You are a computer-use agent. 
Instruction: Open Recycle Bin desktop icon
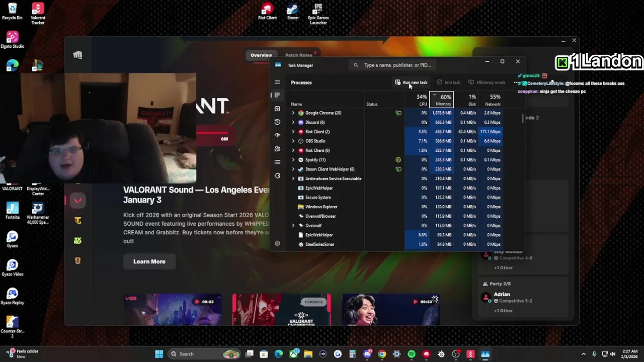12,12
